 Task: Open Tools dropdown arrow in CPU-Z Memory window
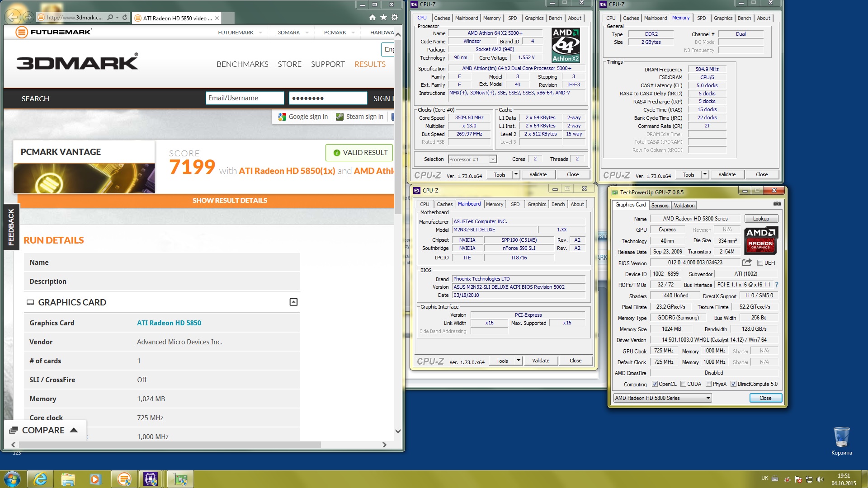pyautogui.click(x=704, y=174)
